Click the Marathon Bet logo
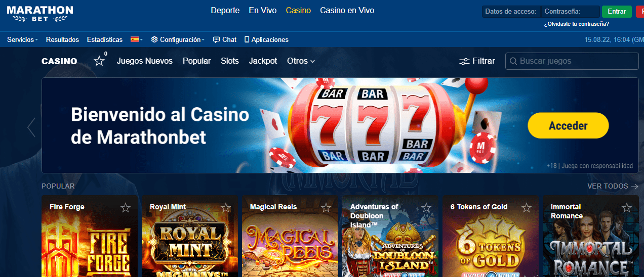The height and width of the screenshot is (277, 644). click(40, 14)
